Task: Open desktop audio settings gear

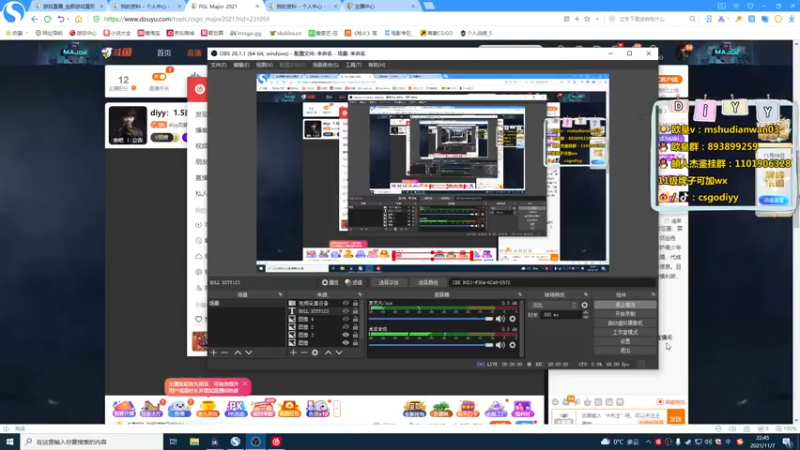Action: (x=512, y=345)
